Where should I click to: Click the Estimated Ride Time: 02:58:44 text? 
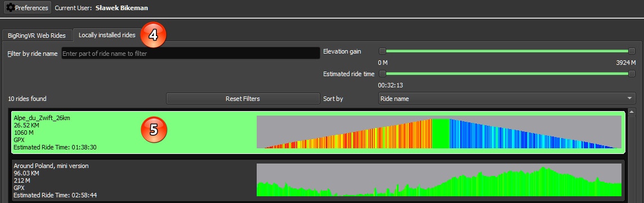[x=55, y=195]
